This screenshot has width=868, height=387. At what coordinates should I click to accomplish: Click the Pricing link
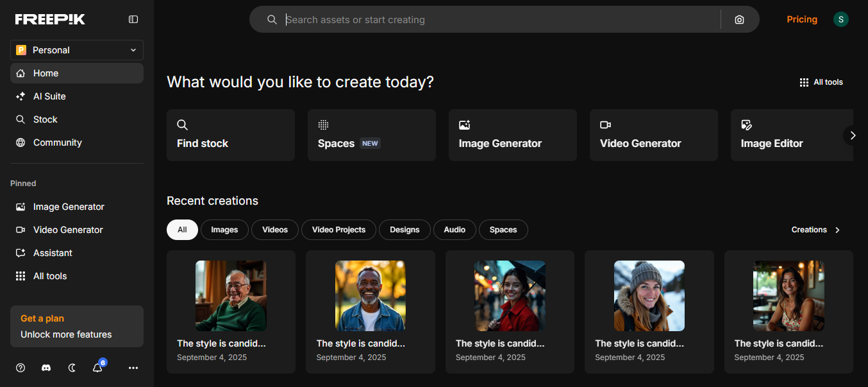802,19
